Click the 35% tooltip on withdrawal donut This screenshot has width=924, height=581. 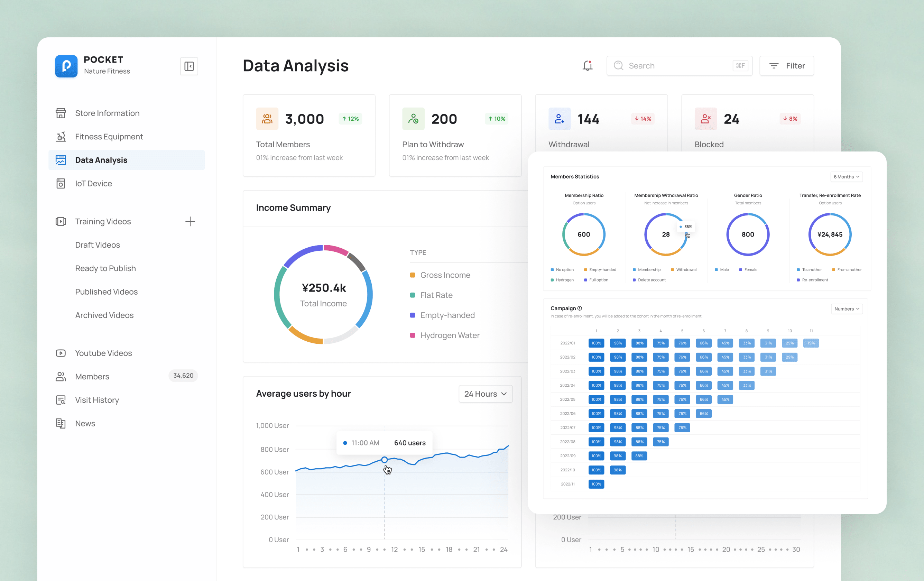pyautogui.click(x=686, y=227)
